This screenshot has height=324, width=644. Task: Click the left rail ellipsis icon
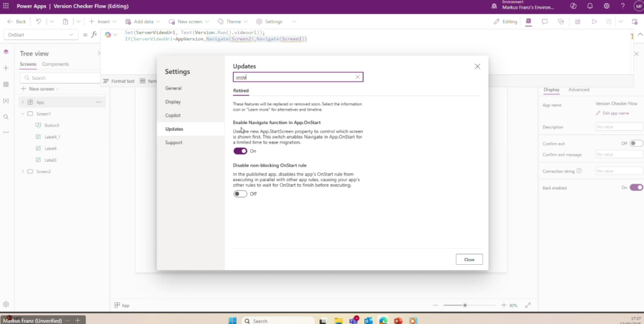click(x=6, y=132)
